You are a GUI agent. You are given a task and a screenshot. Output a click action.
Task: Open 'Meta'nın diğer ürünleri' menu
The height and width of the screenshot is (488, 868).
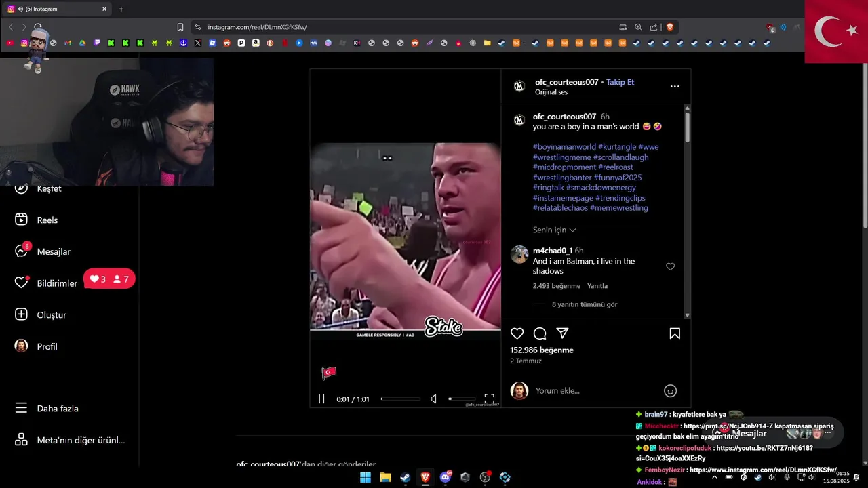click(x=70, y=440)
